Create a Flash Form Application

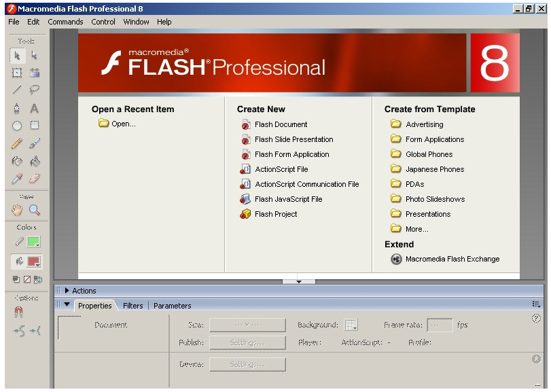(285, 154)
